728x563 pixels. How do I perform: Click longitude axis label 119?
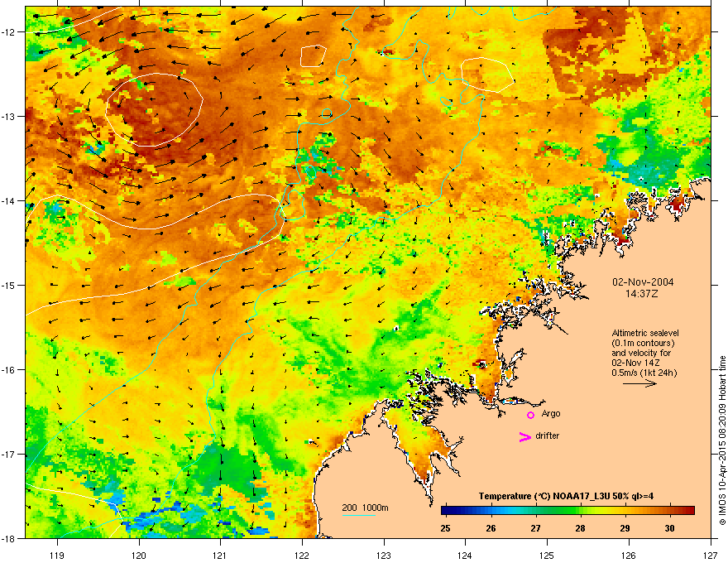(57, 555)
